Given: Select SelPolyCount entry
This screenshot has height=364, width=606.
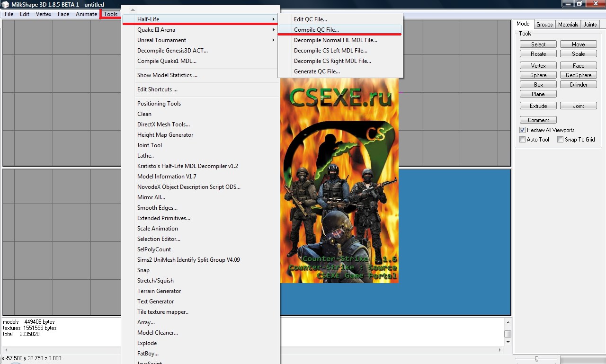Looking at the screenshot, I should [x=200, y=249].
